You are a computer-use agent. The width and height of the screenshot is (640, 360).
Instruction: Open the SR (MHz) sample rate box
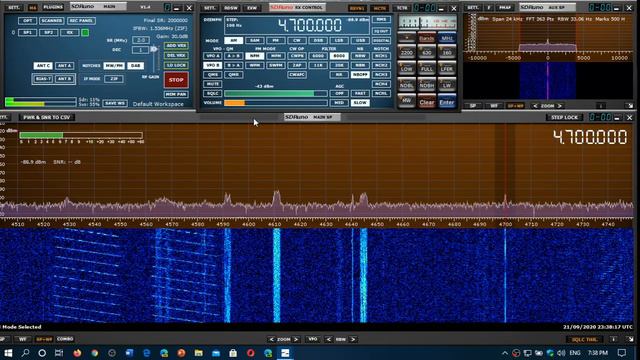tap(140, 40)
